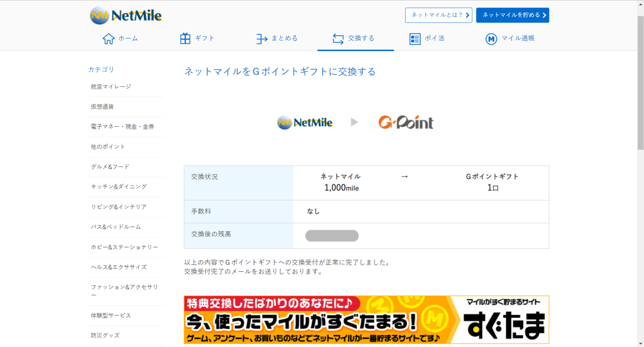Click the なし fee value

[313, 212]
